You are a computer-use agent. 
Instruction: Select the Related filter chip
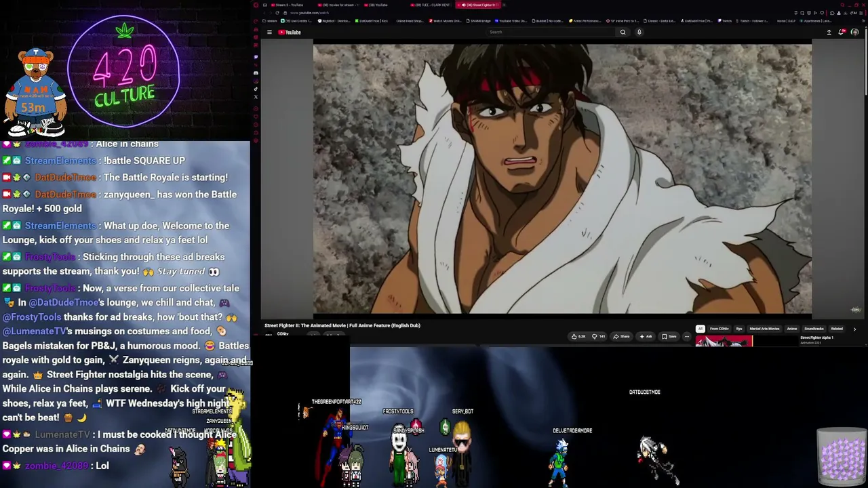click(837, 329)
